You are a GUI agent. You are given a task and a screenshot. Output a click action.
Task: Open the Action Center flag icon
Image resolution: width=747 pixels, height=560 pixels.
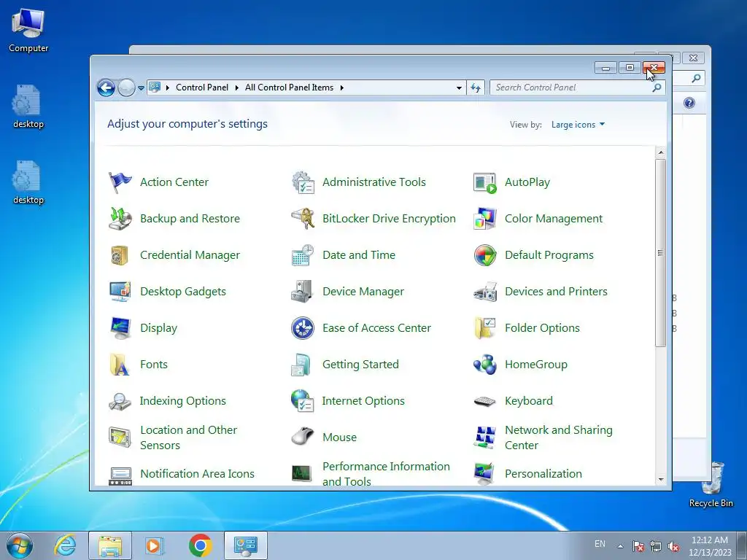coord(120,182)
